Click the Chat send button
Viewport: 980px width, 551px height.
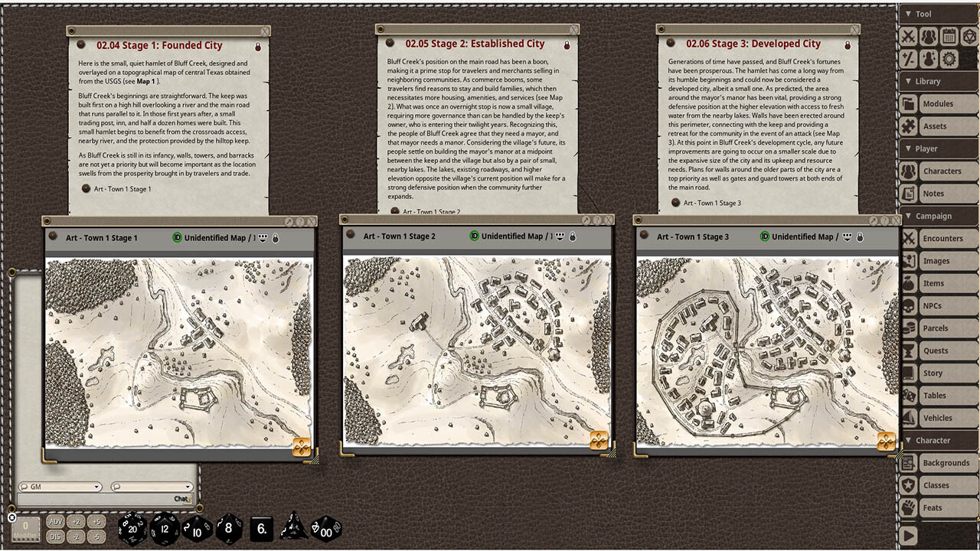pyautogui.click(x=181, y=498)
